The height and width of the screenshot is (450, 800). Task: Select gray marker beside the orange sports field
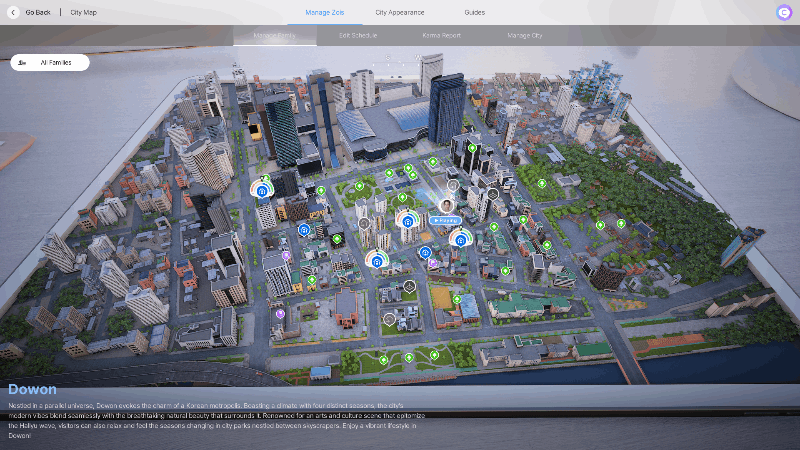coord(409,286)
